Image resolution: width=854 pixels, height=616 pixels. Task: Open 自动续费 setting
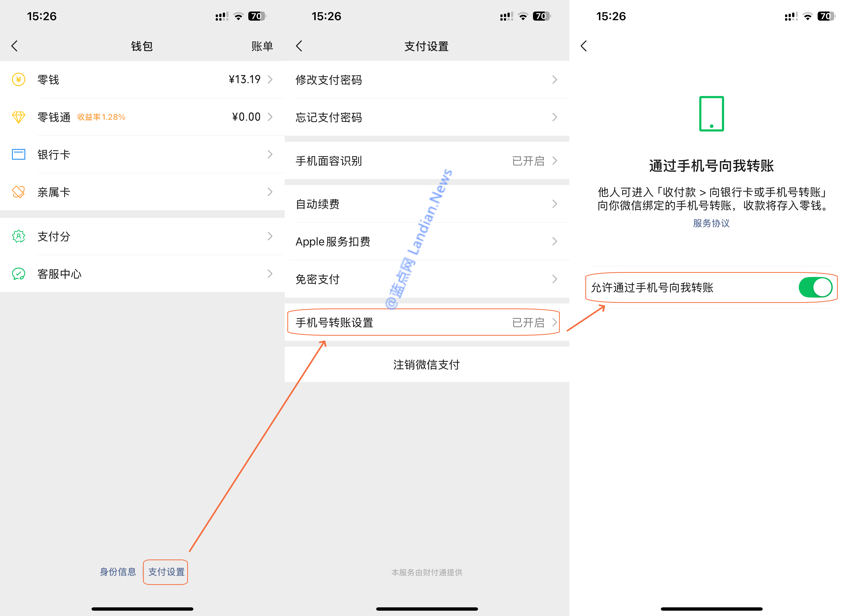click(427, 204)
